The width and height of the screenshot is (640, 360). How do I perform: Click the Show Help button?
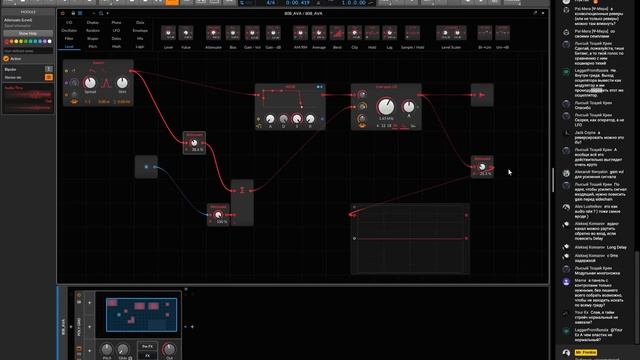coord(28,33)
